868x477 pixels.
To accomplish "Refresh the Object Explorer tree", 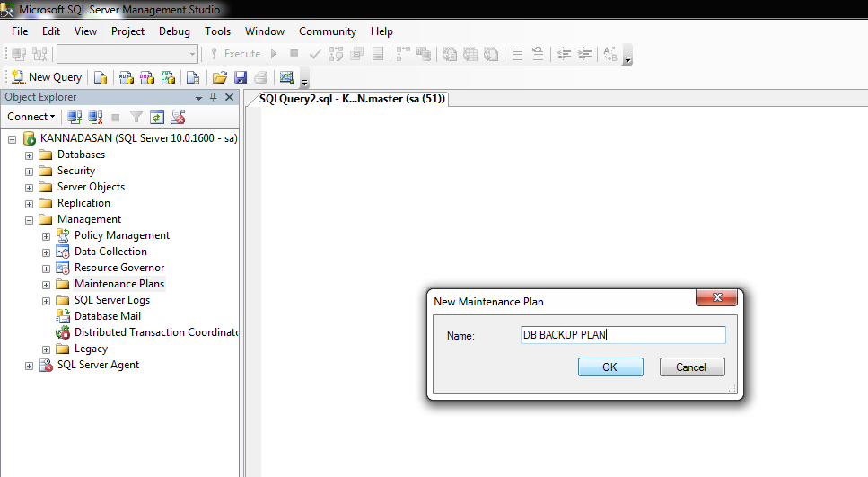I will point(157,117).
